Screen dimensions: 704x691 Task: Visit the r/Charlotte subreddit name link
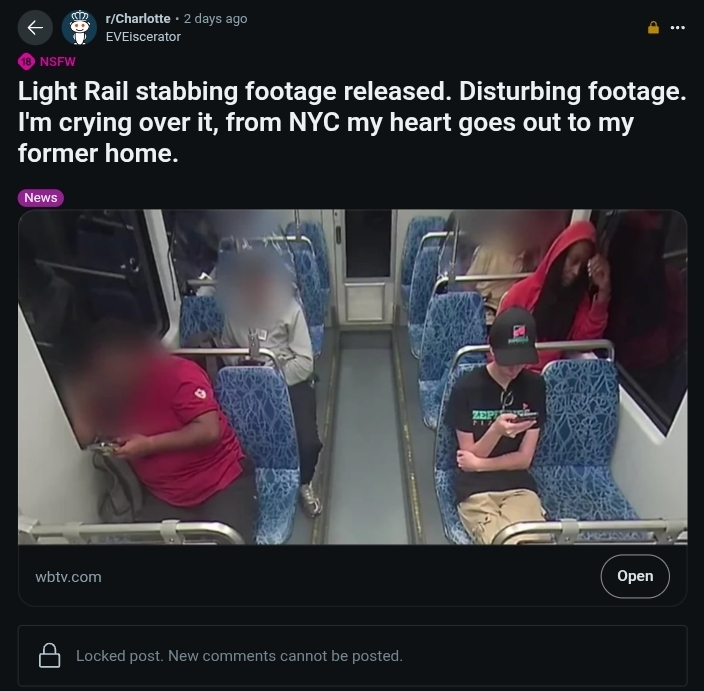138,18
